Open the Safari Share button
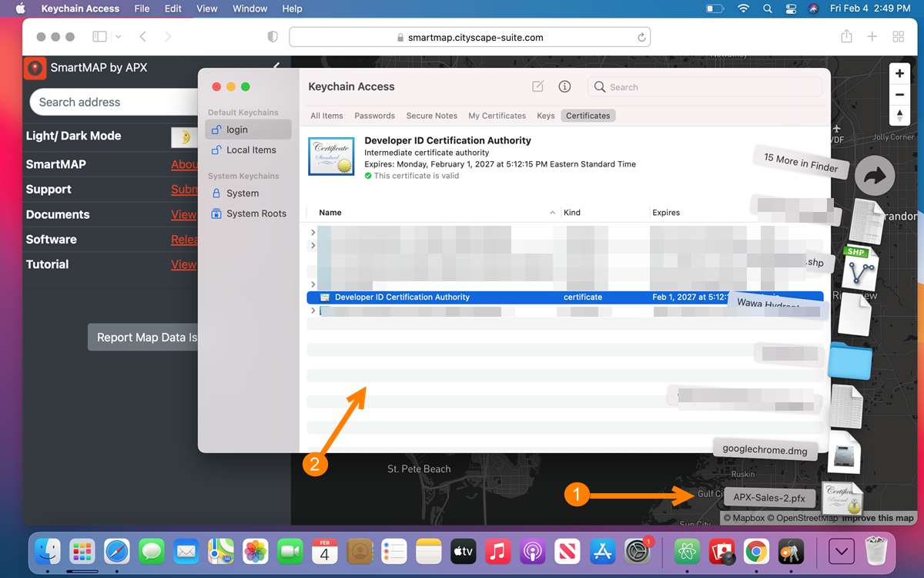Image resolution: width=924 pixels, height=578 pixels. [846, 36]
